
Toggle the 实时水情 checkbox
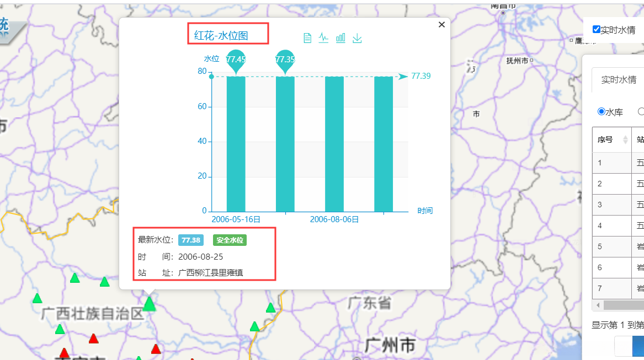coord(597,29)
